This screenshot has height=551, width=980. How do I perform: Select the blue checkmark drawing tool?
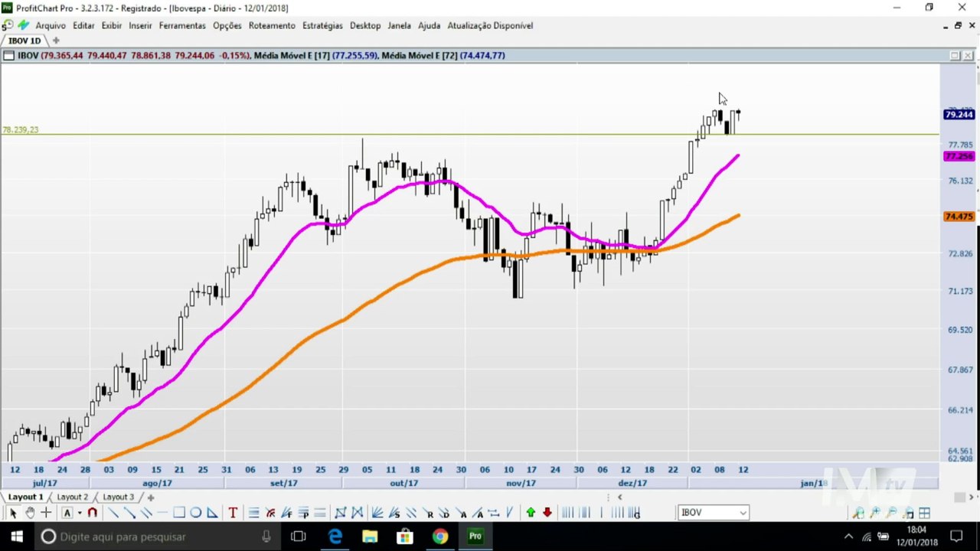pos(509,513)
